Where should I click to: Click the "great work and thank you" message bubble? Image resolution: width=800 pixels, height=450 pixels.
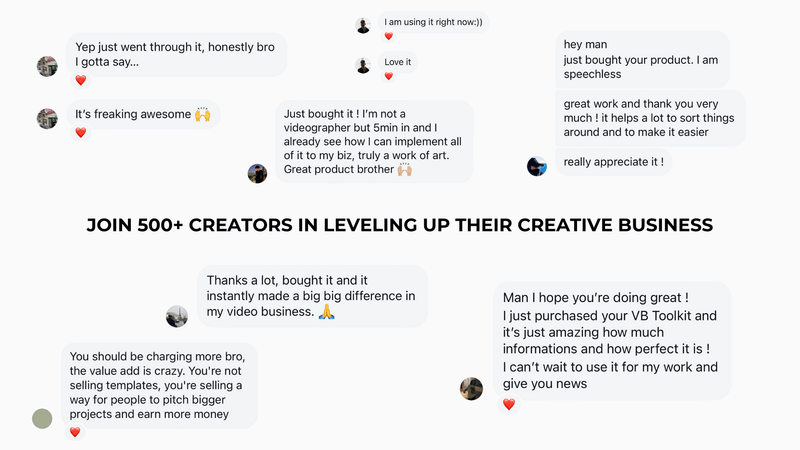coord(650,118)
